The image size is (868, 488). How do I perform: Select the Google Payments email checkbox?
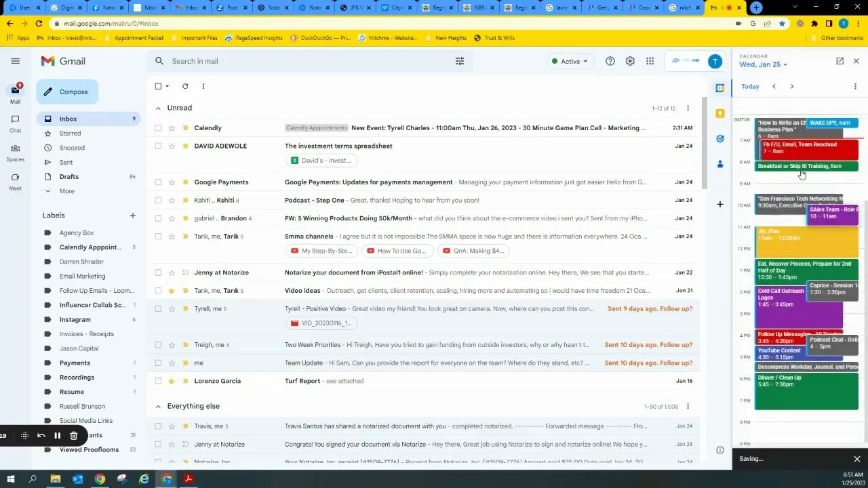tap(158, 182)
